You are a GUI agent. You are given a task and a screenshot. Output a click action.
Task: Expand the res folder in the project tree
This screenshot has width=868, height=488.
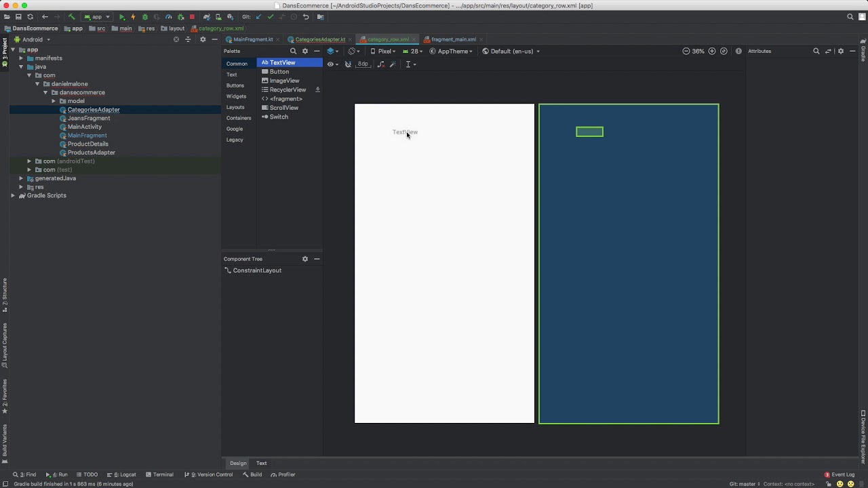click(21, 187)
